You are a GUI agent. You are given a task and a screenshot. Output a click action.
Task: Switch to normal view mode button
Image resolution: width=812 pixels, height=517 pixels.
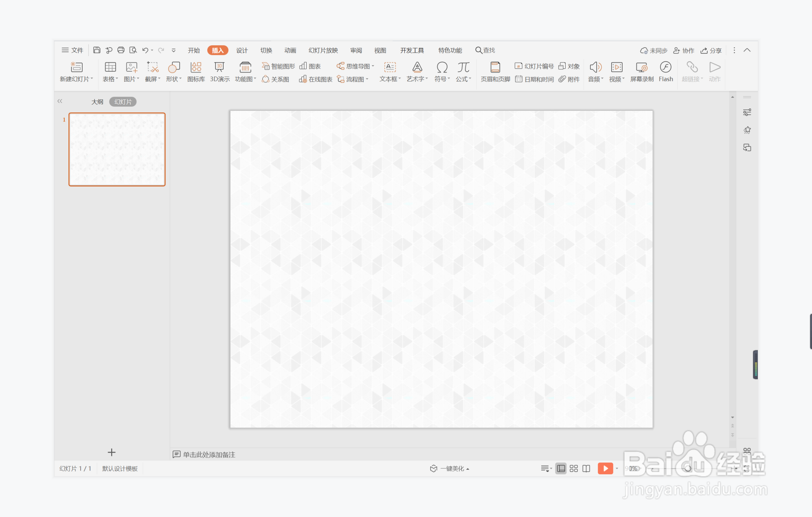click(x=561, y=469)
